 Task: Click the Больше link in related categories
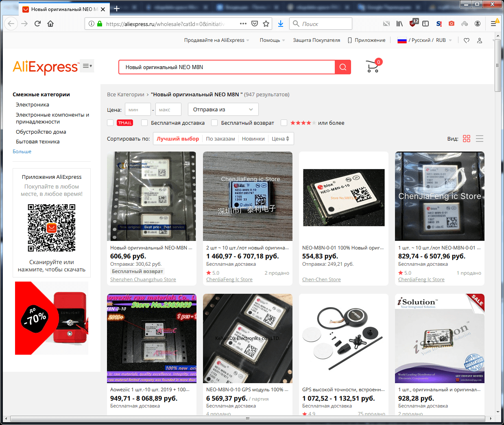click(22, 152)
